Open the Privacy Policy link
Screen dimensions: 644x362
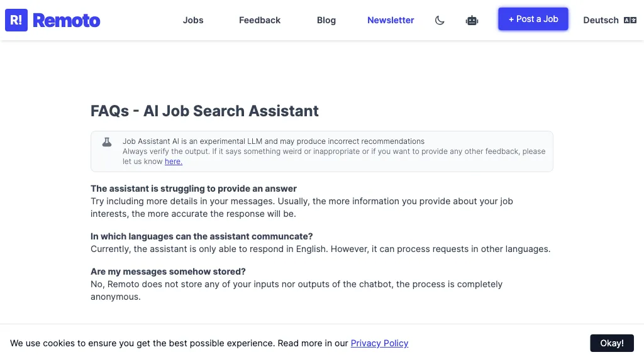[x=379, y=343]
